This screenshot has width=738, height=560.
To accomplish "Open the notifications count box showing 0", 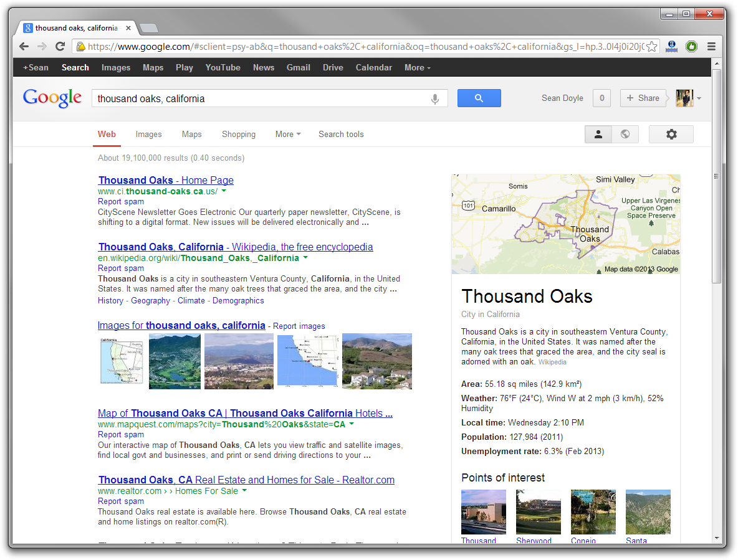I will (x=601, y=98).
